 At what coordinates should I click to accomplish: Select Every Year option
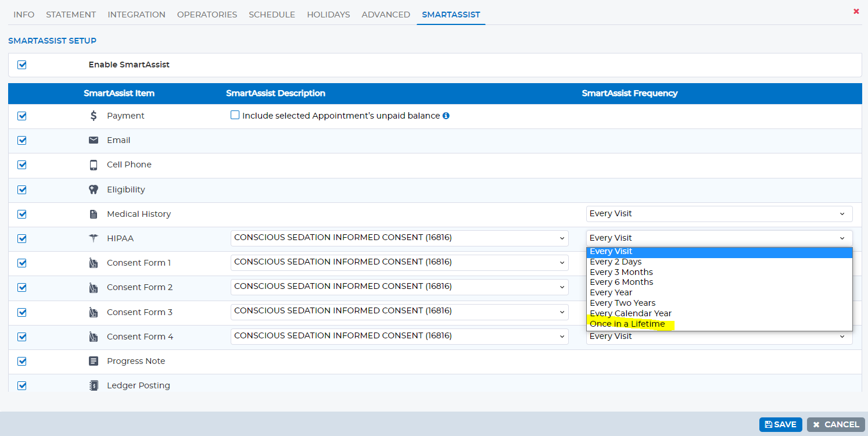(719, 292)
